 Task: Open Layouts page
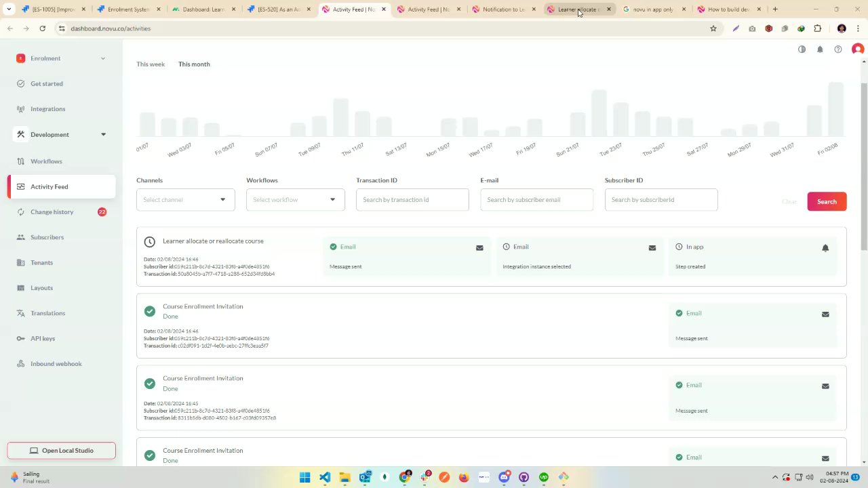(x=41, y=287)
